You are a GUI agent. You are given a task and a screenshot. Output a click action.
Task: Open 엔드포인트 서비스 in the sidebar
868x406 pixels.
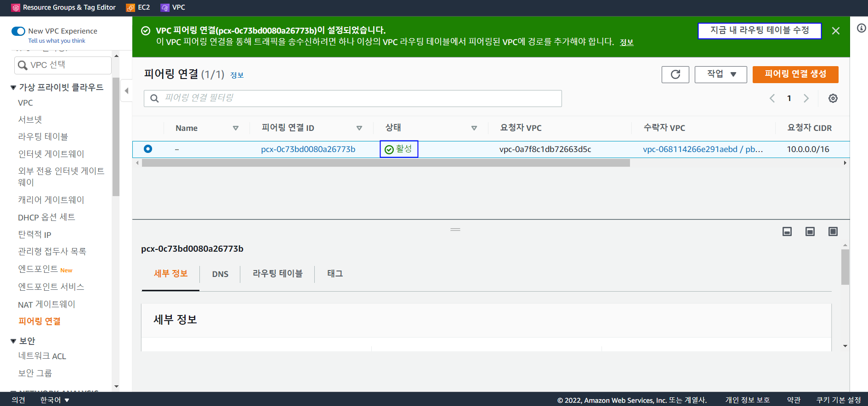pyautogui.click(x=51, y=287)
